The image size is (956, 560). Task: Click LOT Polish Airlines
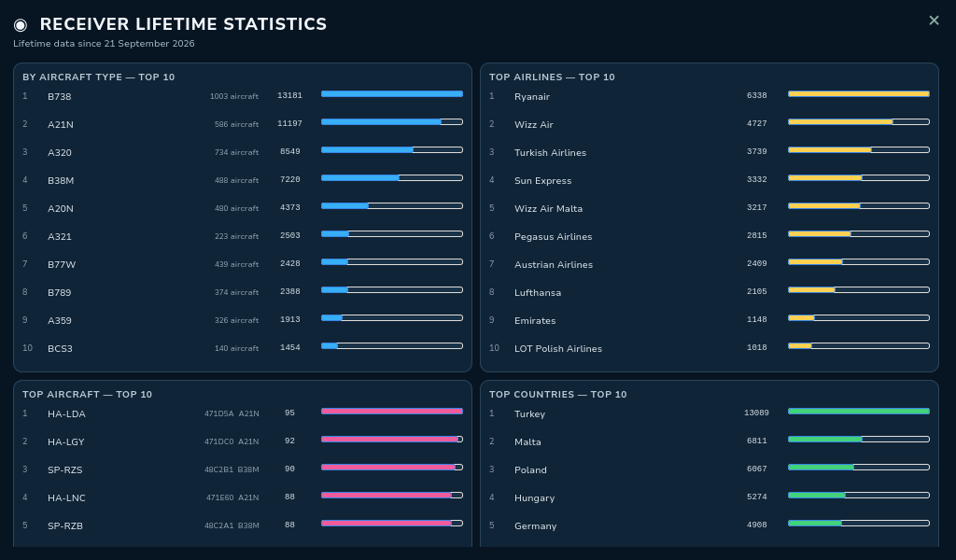(x=558, y=348)
